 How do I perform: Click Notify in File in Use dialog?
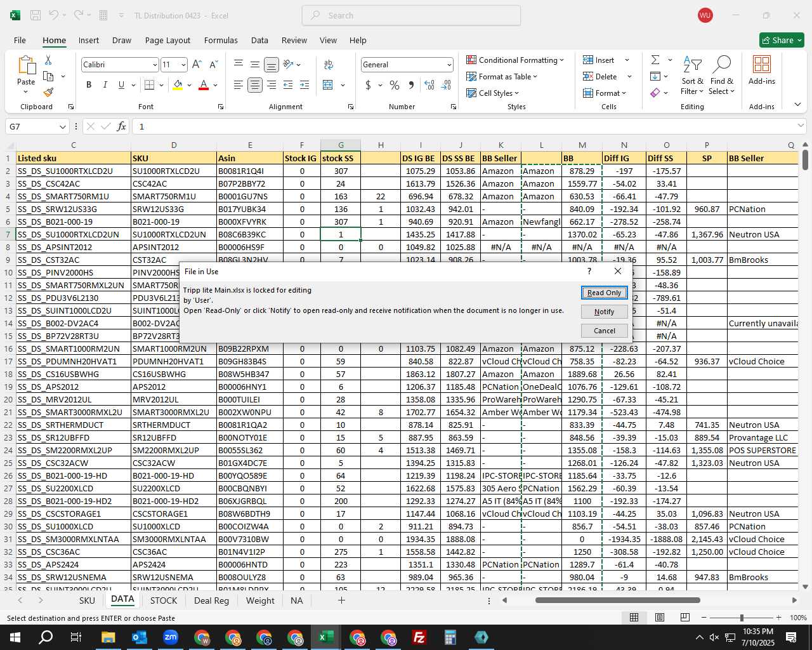605,312
